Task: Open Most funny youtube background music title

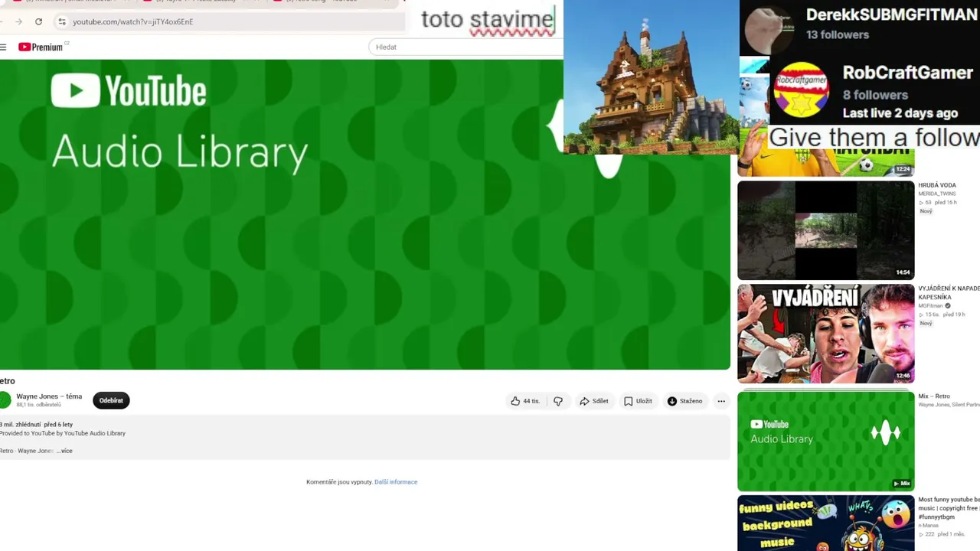Action: pyautogui.click(x=949, y=508)
